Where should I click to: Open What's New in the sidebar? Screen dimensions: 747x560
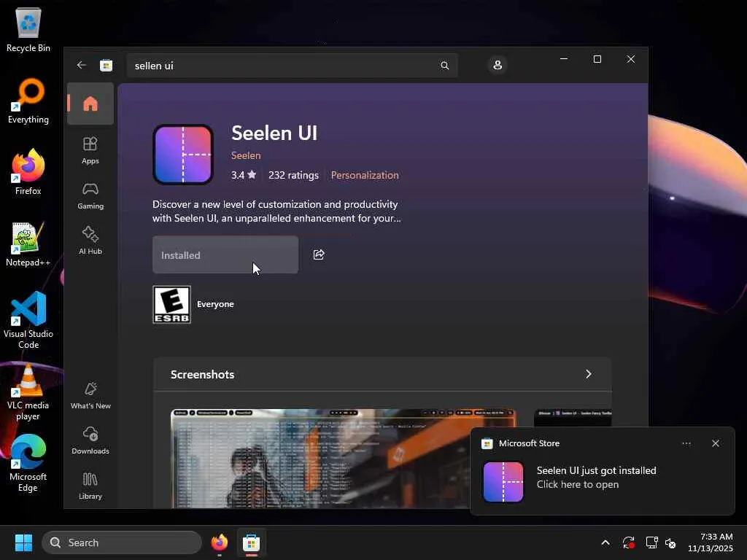pos(90,395)
